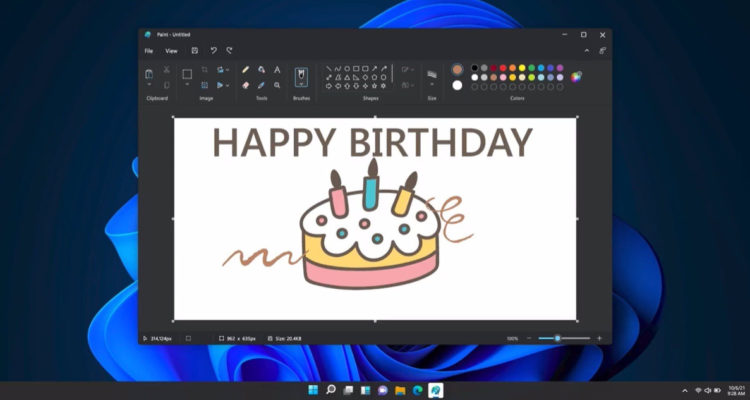Open taskbar Search
This screenshot has width=750, height=400.
[x=331, y=390]
